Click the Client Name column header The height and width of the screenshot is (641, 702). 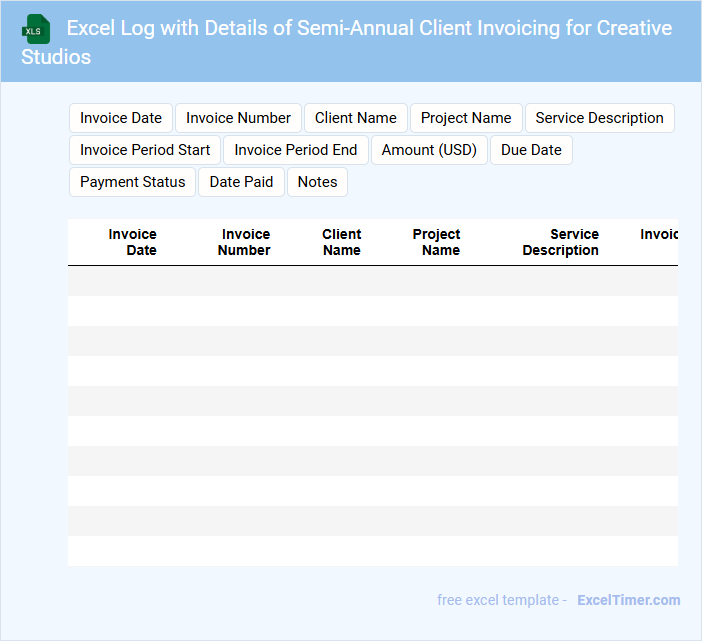coord(341,242)
